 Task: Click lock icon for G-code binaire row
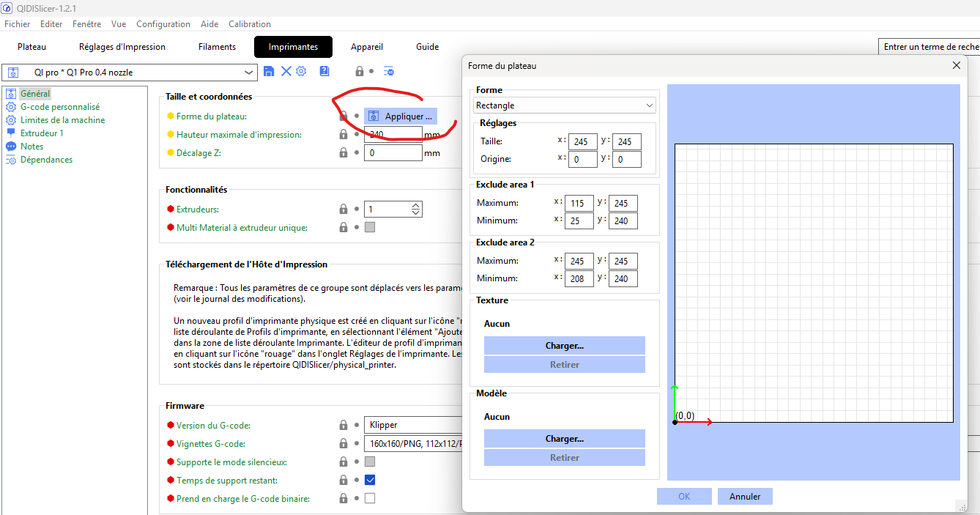coord(344,498)
